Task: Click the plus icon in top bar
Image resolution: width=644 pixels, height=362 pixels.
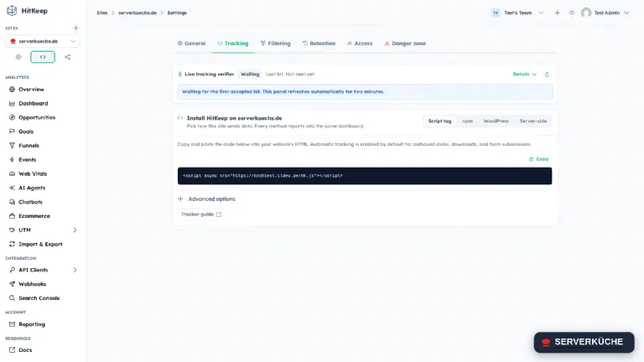Action: coord(558,13)
